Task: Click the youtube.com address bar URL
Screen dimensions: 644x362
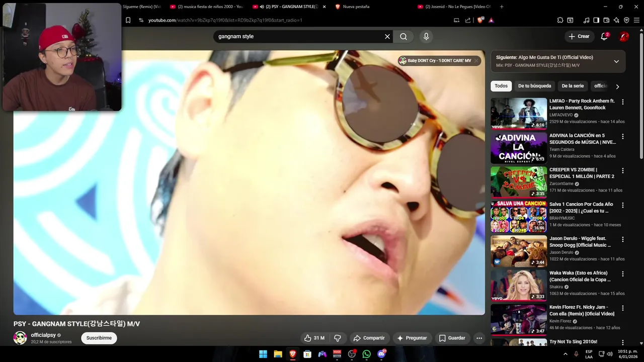Action: pyautogui.click(x=225, y=20)
